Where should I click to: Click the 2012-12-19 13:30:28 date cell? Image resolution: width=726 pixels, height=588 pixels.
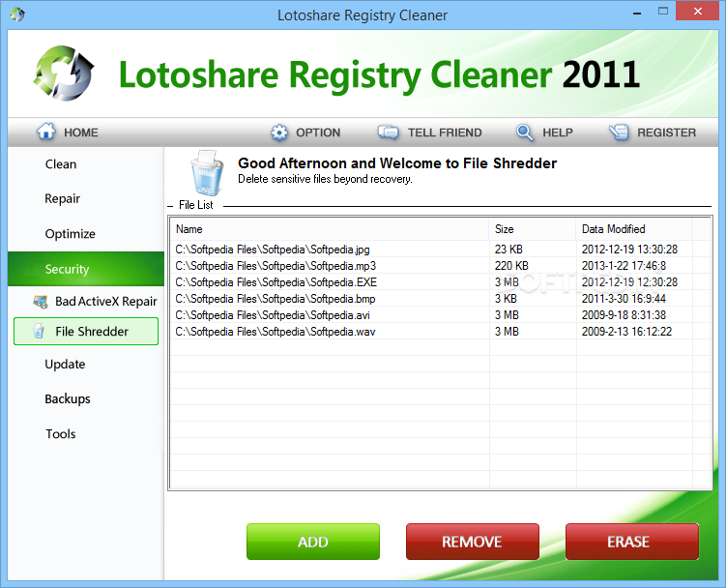[x=629, y=250]
